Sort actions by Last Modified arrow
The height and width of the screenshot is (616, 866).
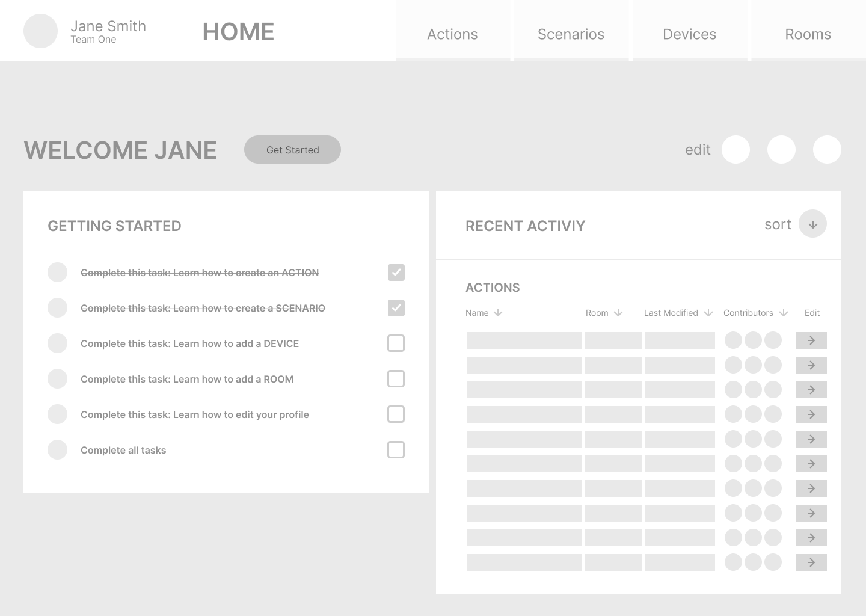tap(708, 313)
